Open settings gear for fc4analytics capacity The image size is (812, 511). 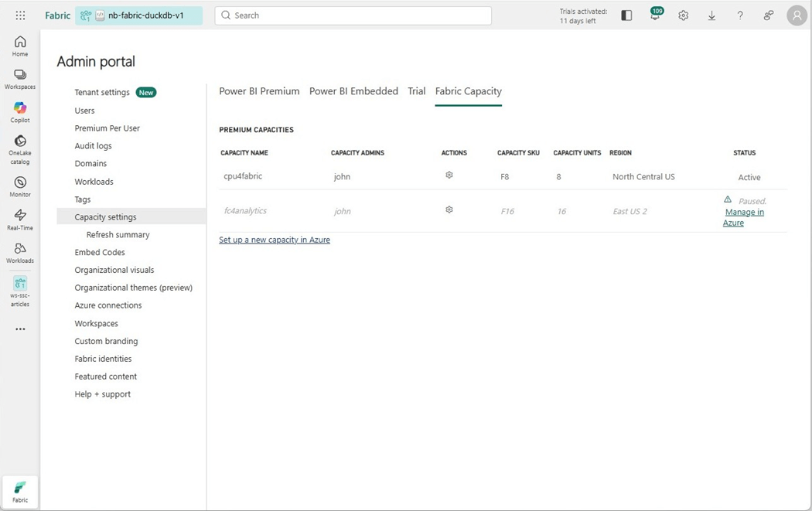[x=449, y=210]
